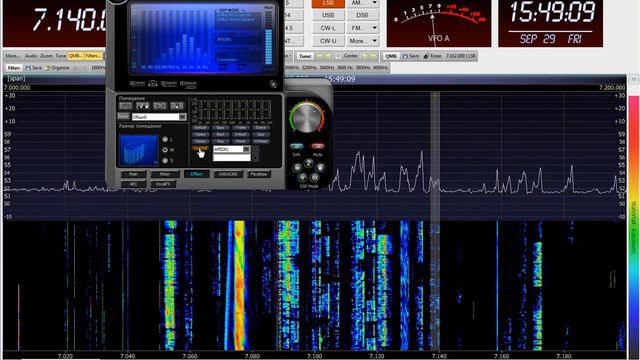Apply the Treble equalizer preset
Screen dimensions: 640x360
click(x=240, y=128)
